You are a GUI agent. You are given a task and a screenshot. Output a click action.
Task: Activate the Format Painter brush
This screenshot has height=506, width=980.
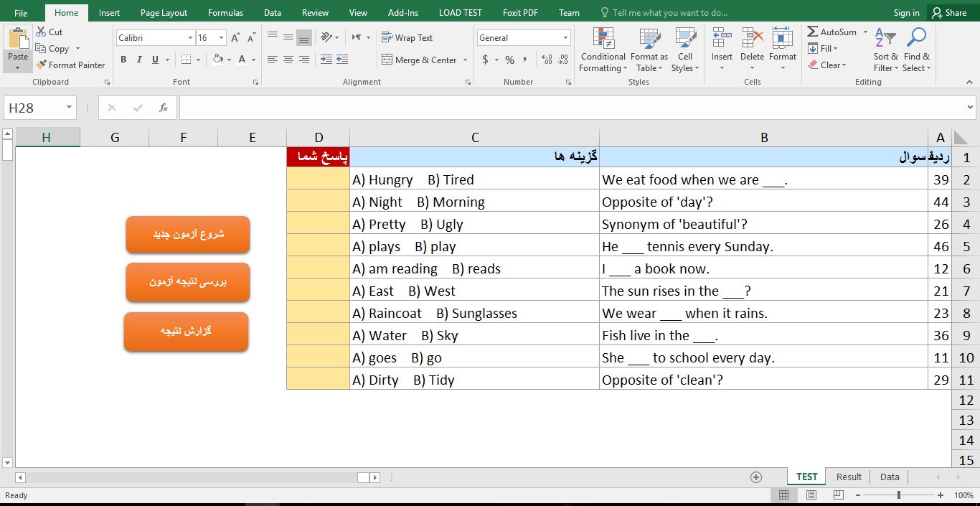(x=41, y=65)
